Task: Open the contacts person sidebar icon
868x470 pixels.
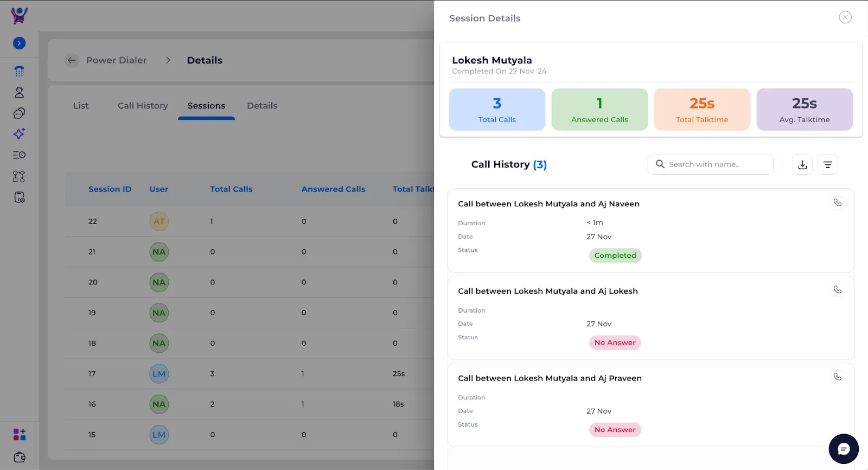Action: [x=19, y=92]
